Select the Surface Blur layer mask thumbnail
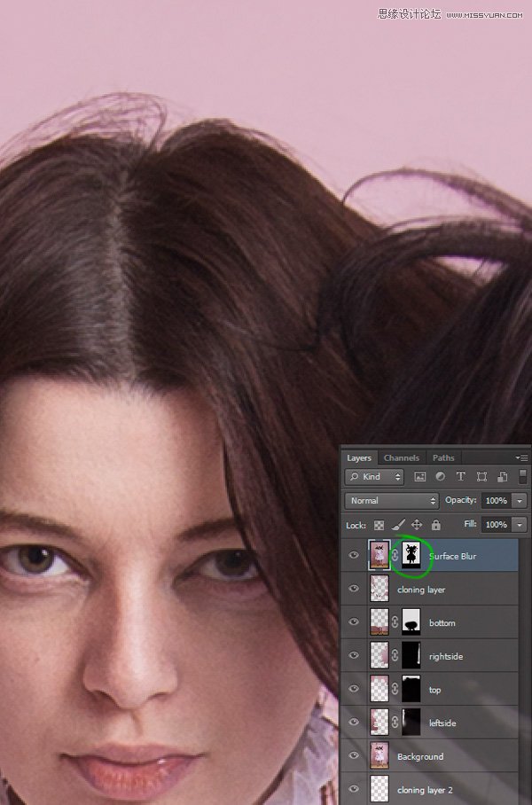Image resolution: width=532 pixels, height=805 pixels. tap(411, 556)
